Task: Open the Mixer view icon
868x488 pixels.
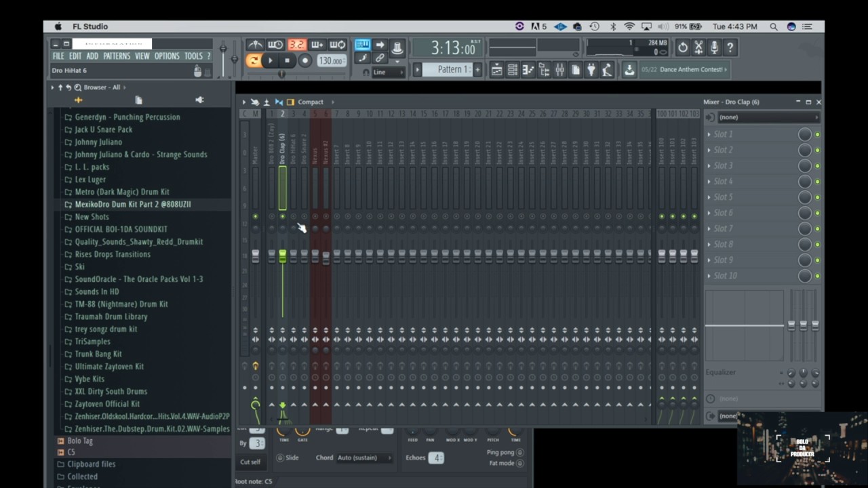Action: coord(559,69)
